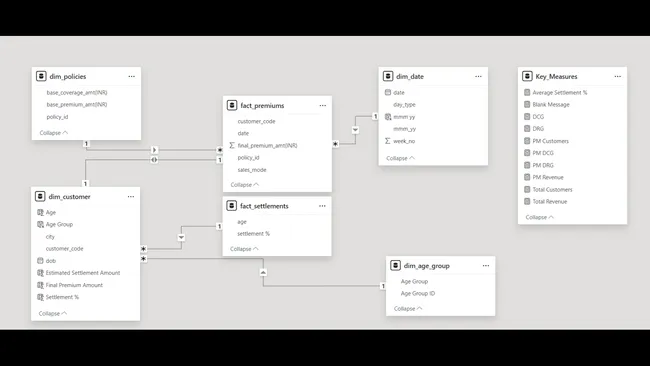Open the Key_Measures ellipsis menu
Image resolution: width=650 pixels, height=366 pixels.
pos(618,76)
